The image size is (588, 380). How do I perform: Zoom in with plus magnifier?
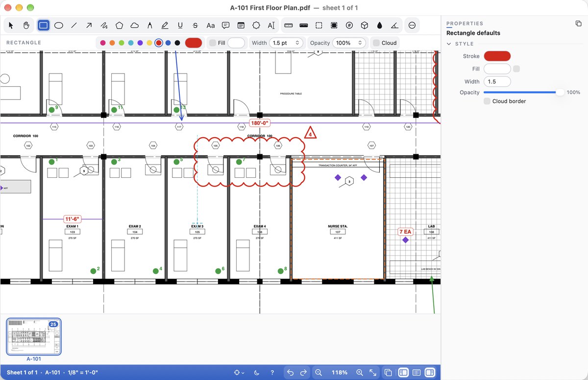[x=359, y=373]
